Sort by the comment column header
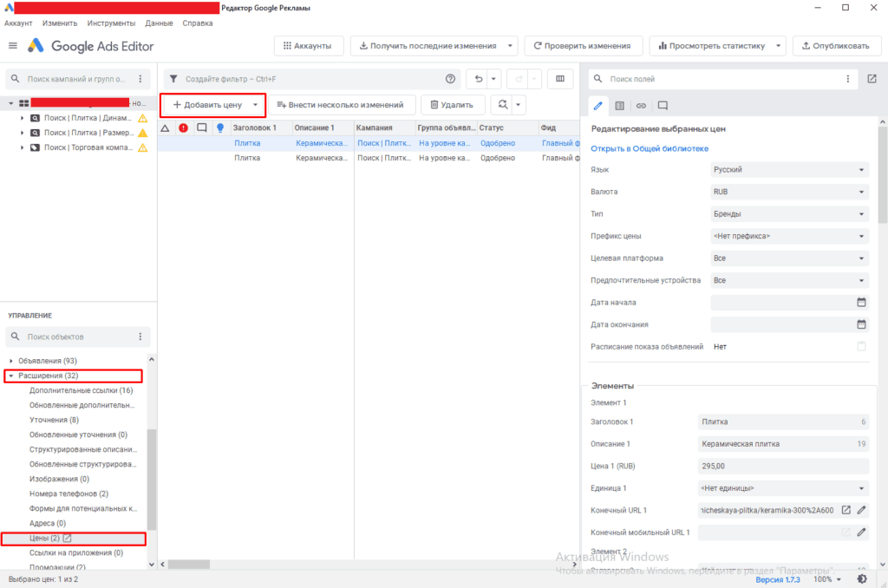 (201, 128)
